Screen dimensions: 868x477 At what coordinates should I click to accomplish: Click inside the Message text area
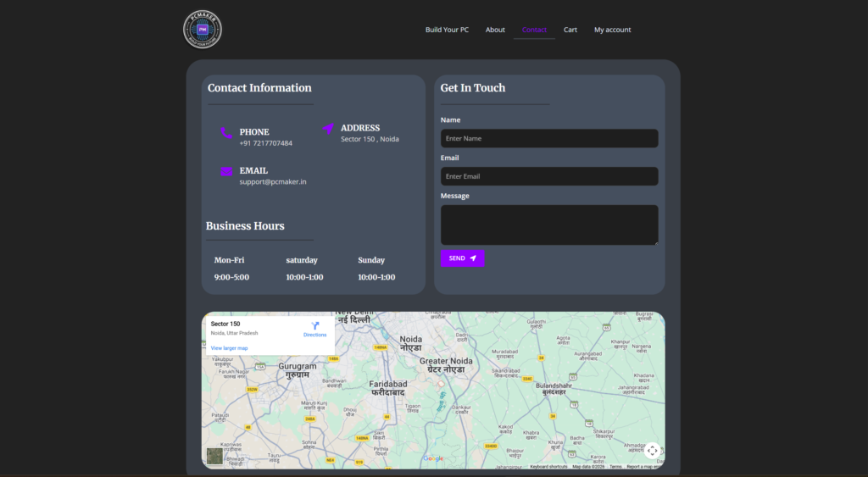[x=549, y=225]
